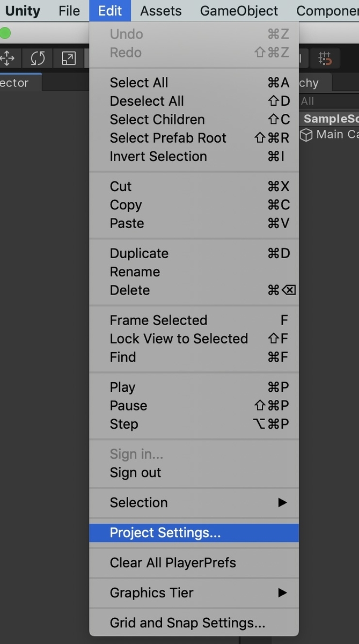Screen dimensions: 359x644
Task: Select Play from the Edit menu
Action: (123, 386)
